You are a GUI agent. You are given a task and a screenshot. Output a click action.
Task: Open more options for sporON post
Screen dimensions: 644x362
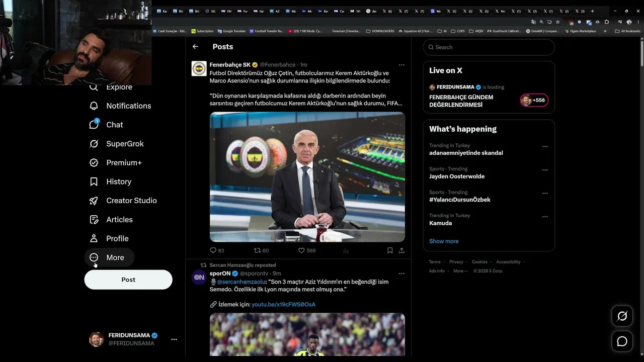click(401, 274)
